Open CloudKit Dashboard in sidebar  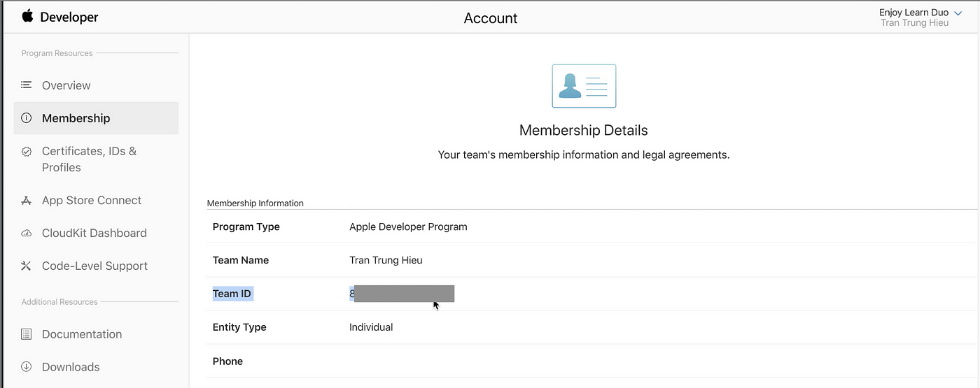pyautogui.click(x=94, y=233)
